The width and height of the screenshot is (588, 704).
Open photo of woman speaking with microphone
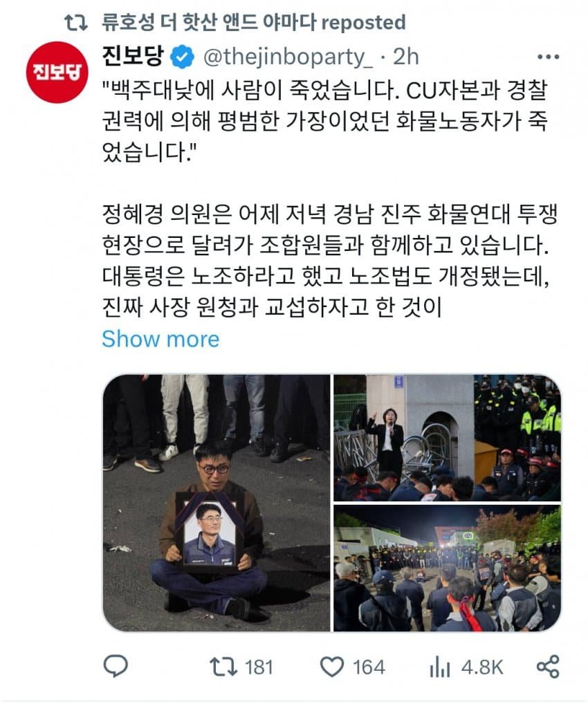point(448,438)
